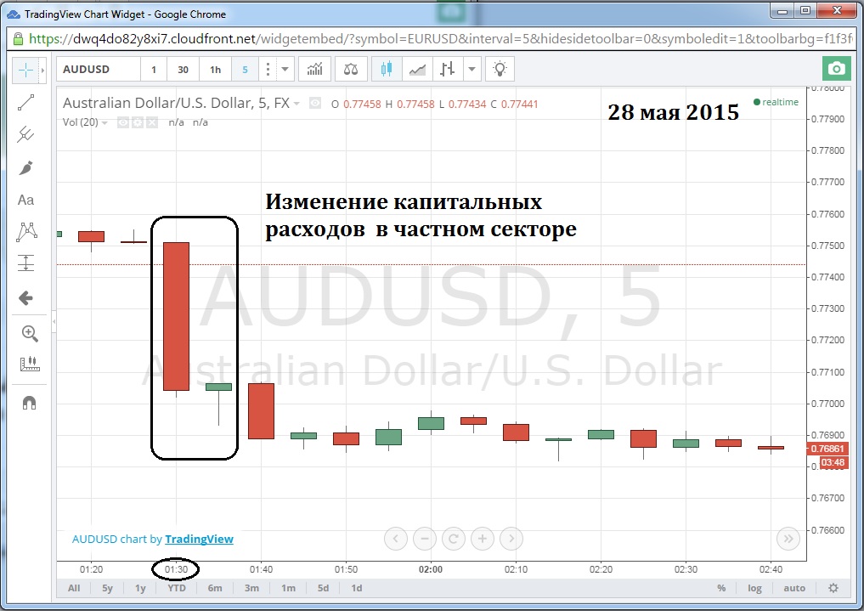Open the TradingView link
Screen dimensions: 864x616
click(199, 539)
